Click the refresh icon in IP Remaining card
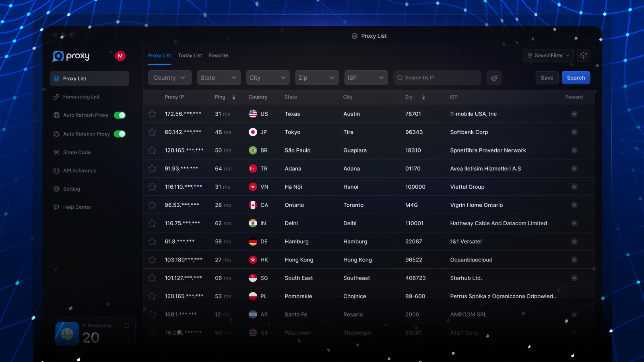Viewport: 644px width, 362px height. 127,325
